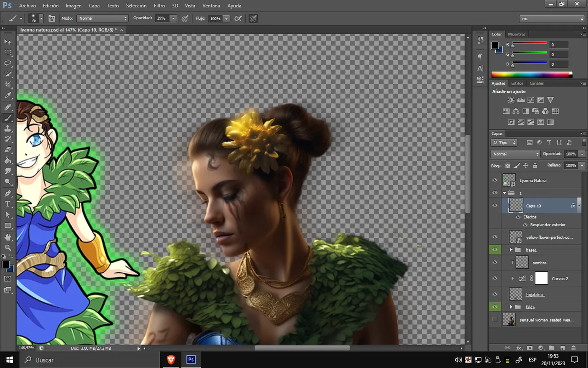The image size is (588, 368).
Task: Add a Levels adjustment
Action: [521, 100]
